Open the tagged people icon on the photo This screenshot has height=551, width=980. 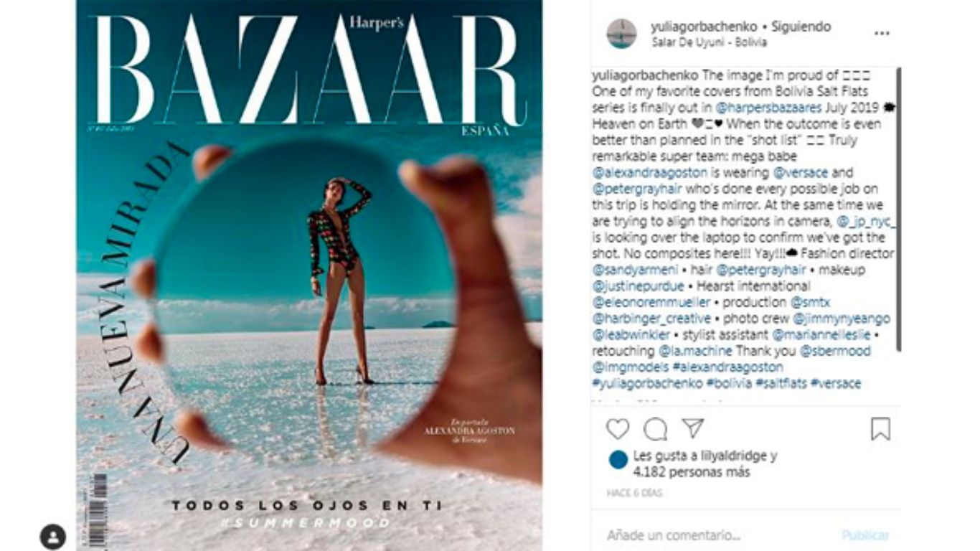[x=52, y=537]
